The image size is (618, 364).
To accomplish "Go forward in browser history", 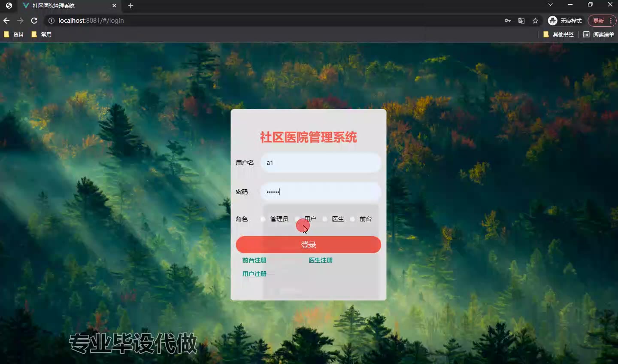I will point(20,21).
